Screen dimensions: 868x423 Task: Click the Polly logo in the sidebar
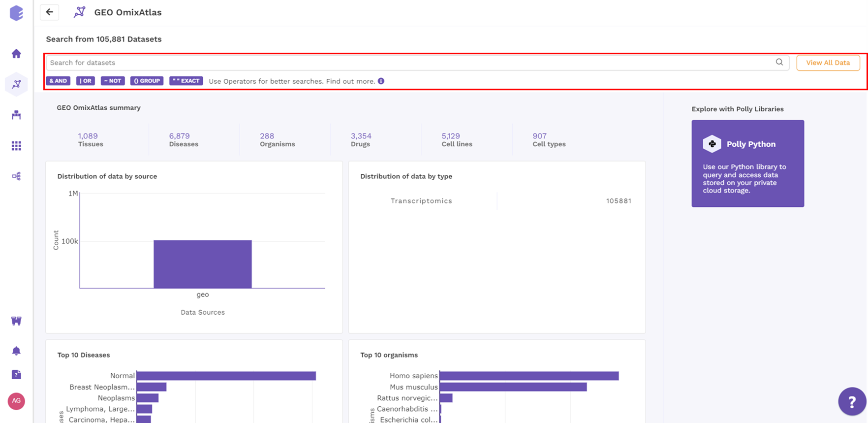coord(16,13)
